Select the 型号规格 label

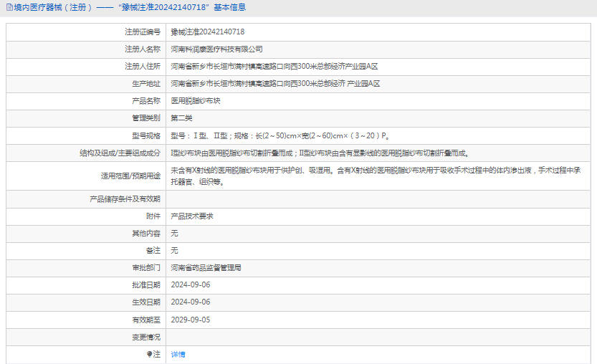[x=146, y=136]
